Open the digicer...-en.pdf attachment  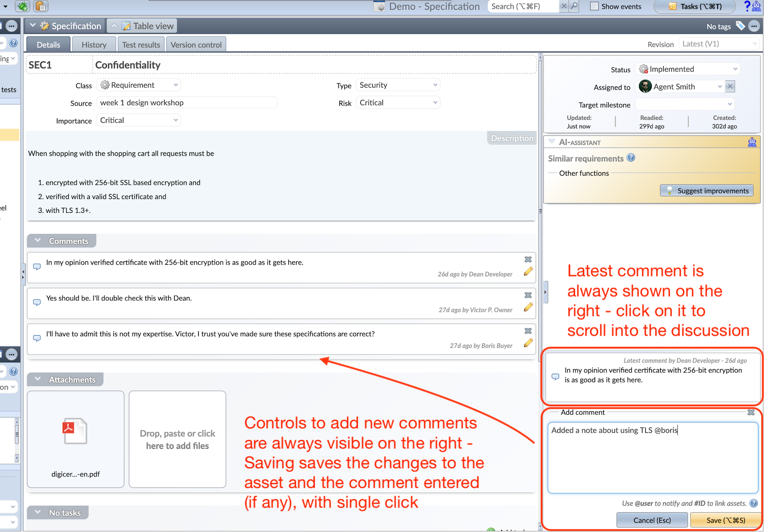pyautogui.click(x=76, y=439)
